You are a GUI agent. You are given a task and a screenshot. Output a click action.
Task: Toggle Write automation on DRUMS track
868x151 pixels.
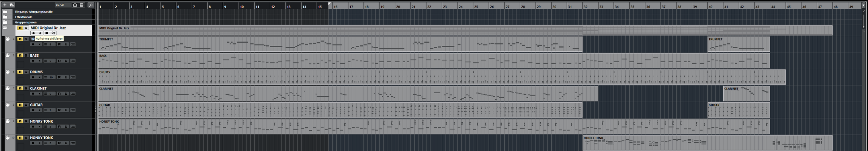click(x=66, y=77)
